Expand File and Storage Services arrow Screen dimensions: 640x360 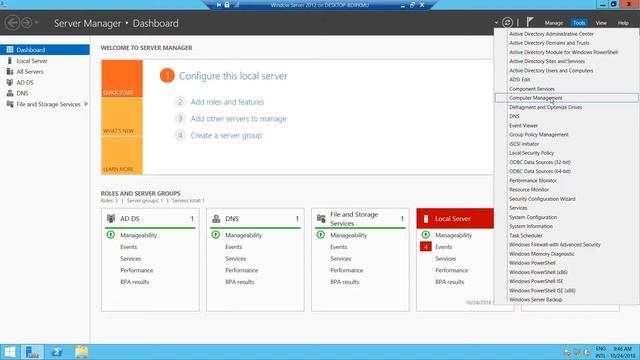[86, 104]
